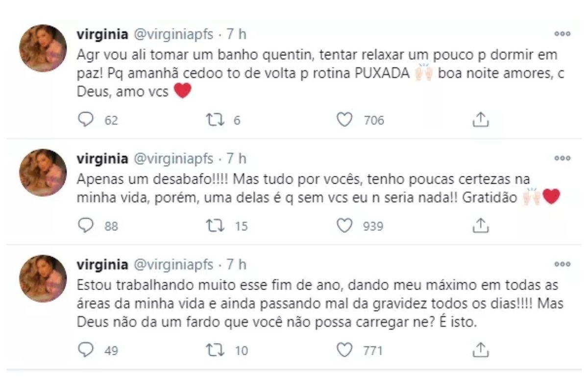588x392 pixels.
Task: Share the 'Apenas um desabafo' tweet
Action: [x=481, y=226]
